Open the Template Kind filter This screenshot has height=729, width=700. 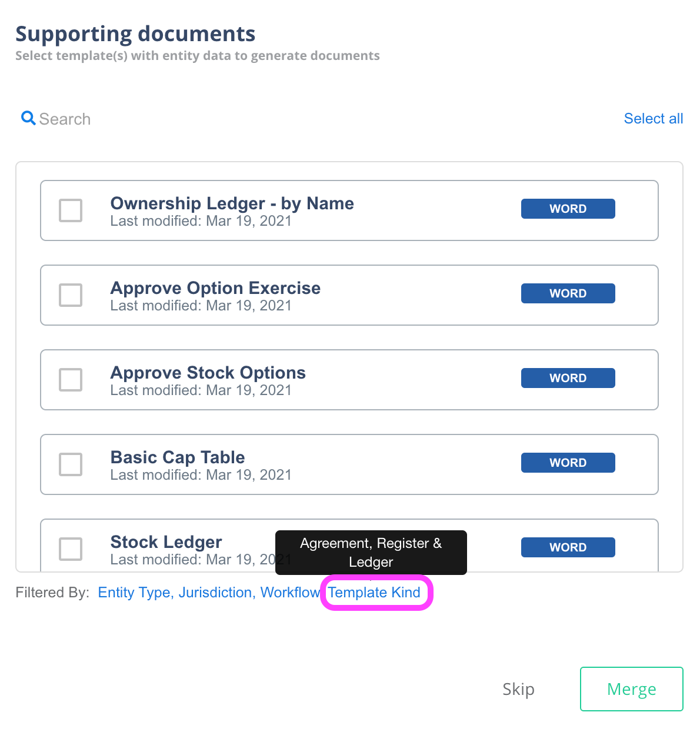(x=374, y=592)
